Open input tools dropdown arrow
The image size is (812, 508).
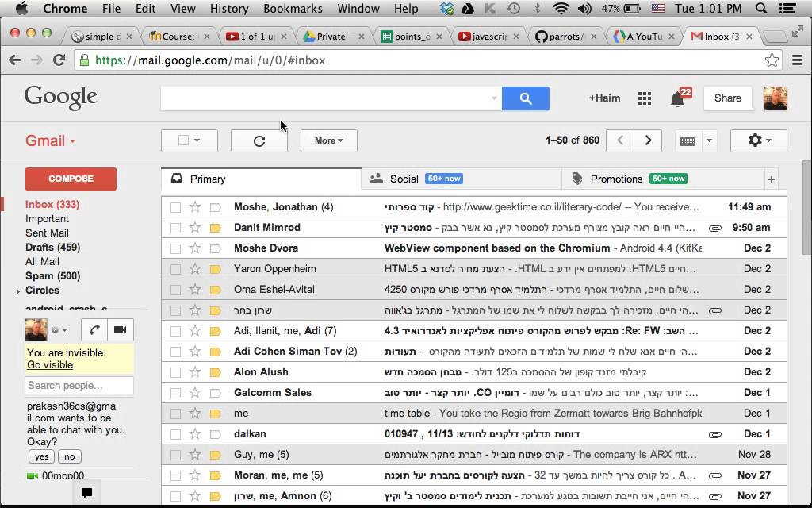(x=710, y=141)
